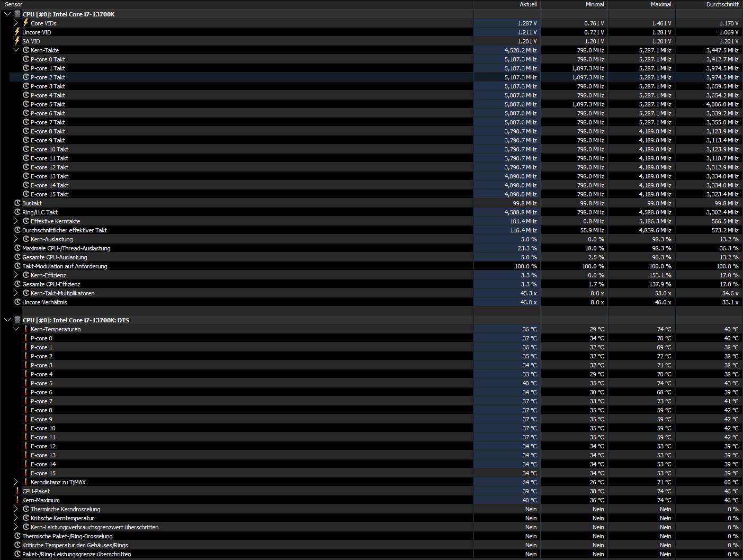
Task: Click the clock icon of E-core 8 Takt
Action: (x=26, y=131)
